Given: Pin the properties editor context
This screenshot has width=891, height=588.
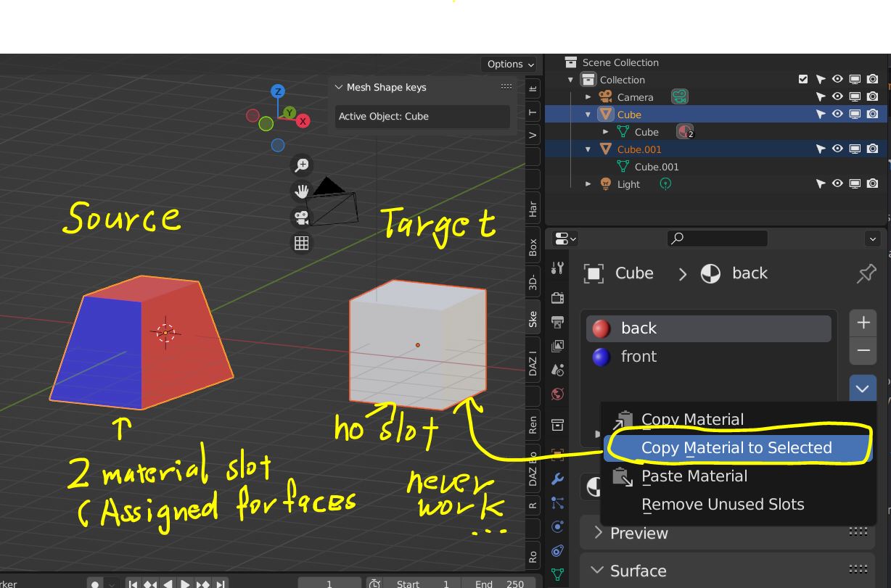Looking at the screenshot, I should (866, 273).
